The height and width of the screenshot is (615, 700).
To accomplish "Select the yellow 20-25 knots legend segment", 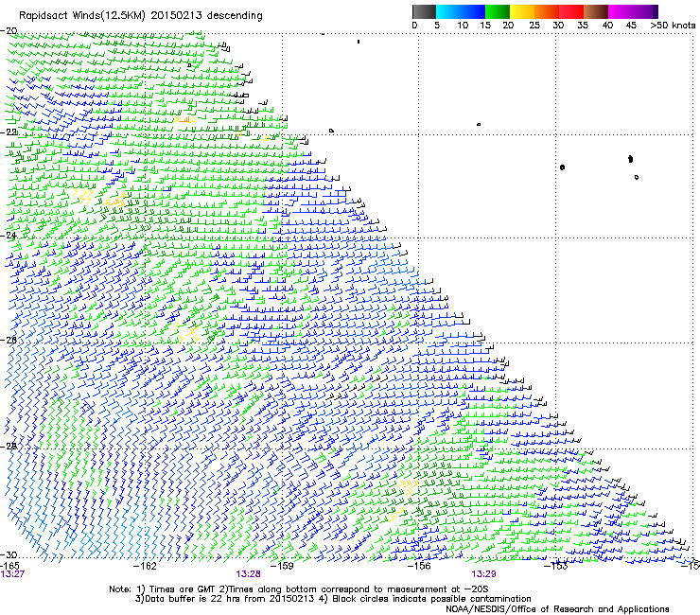I will [x=522, y=12].
